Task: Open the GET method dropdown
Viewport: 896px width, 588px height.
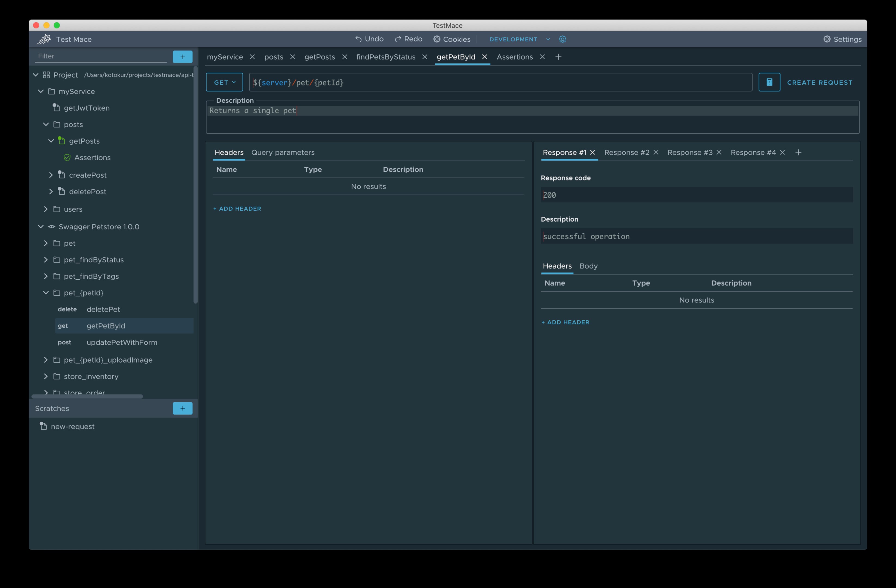Action: pyautogui.click(x=224, y=82)
